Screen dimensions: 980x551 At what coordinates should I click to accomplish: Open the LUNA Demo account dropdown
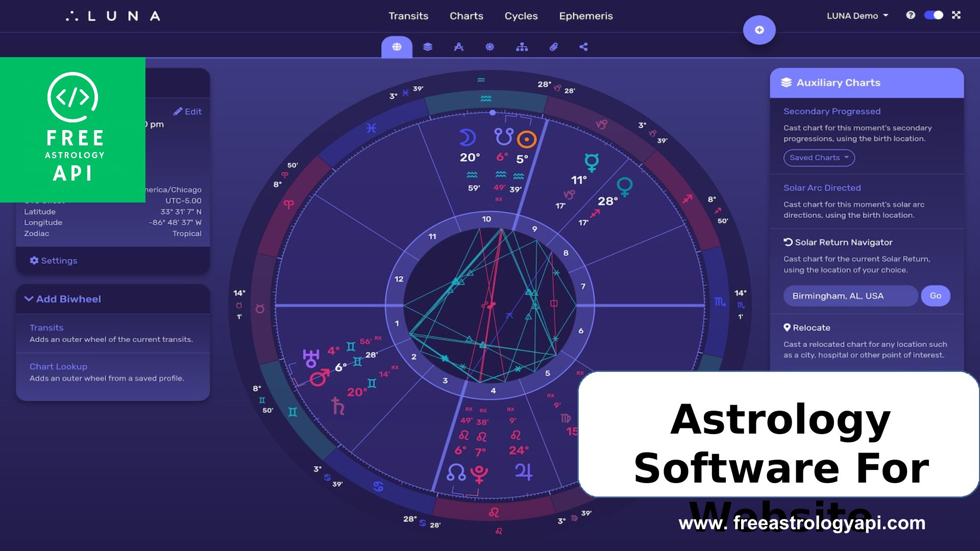(x=857, y=16)
